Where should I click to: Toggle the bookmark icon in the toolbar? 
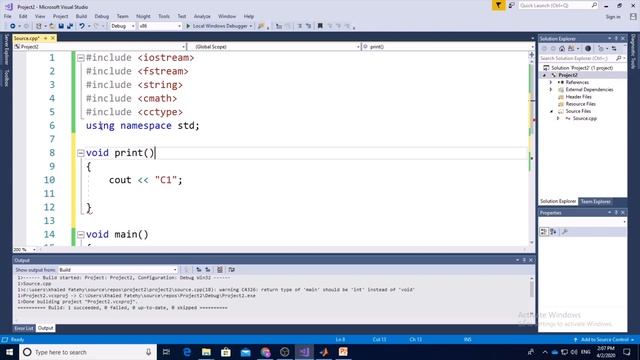tap(320, 26)
